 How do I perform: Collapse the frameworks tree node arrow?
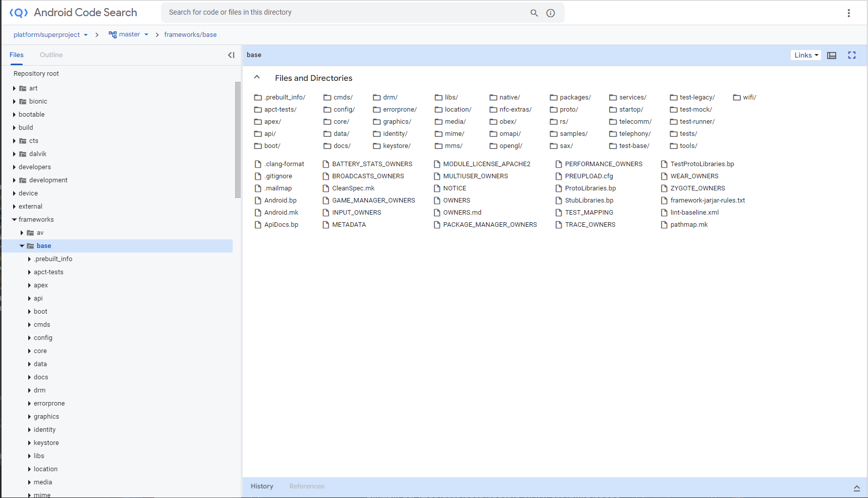[14, 220]
